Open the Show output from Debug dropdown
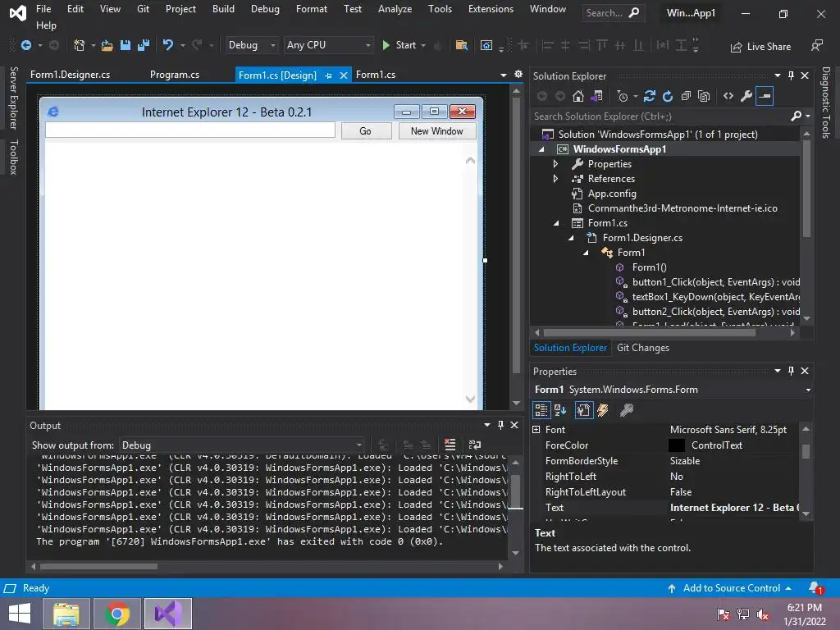Image resolution: width=840 pixels, height=630 pixels. [242, 445]
